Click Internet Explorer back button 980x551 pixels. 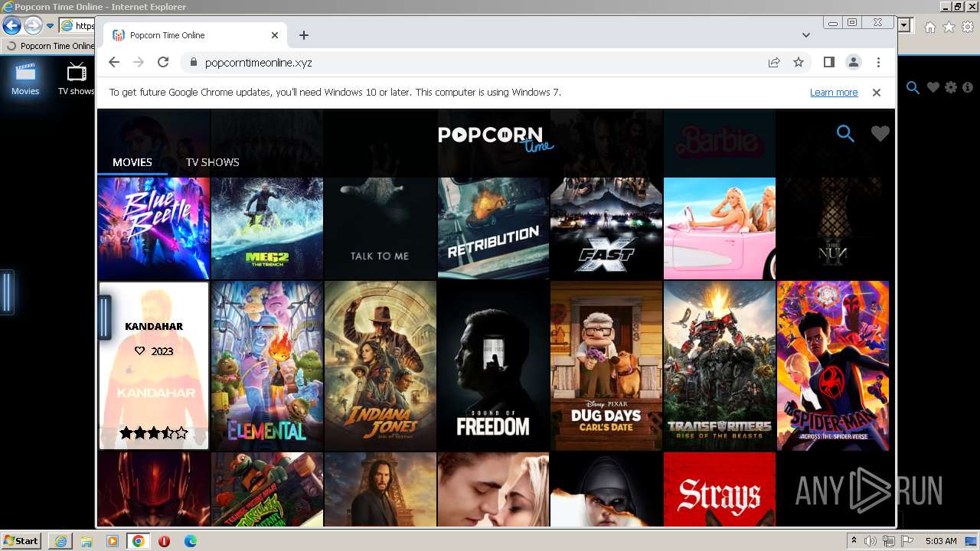coord(11,25)
